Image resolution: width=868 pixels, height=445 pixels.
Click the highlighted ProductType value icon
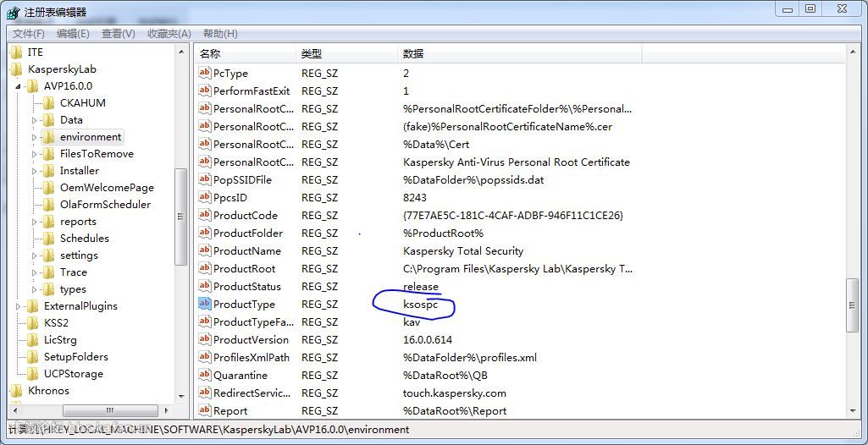[204, 304]
